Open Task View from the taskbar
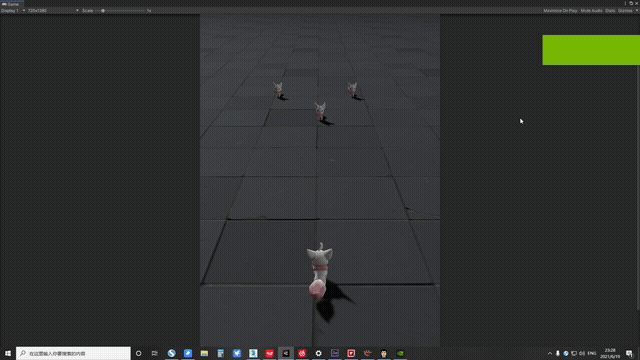640x360 pixels. coord(154,353)
